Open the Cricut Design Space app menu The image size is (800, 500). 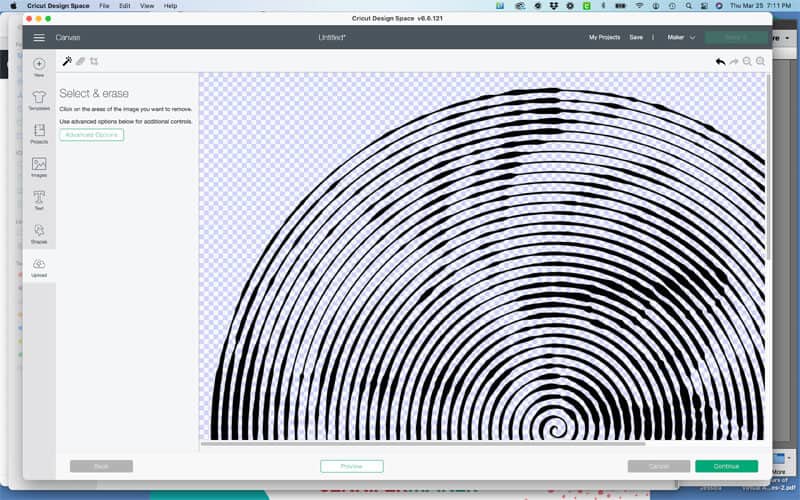(x=58, y=6)
